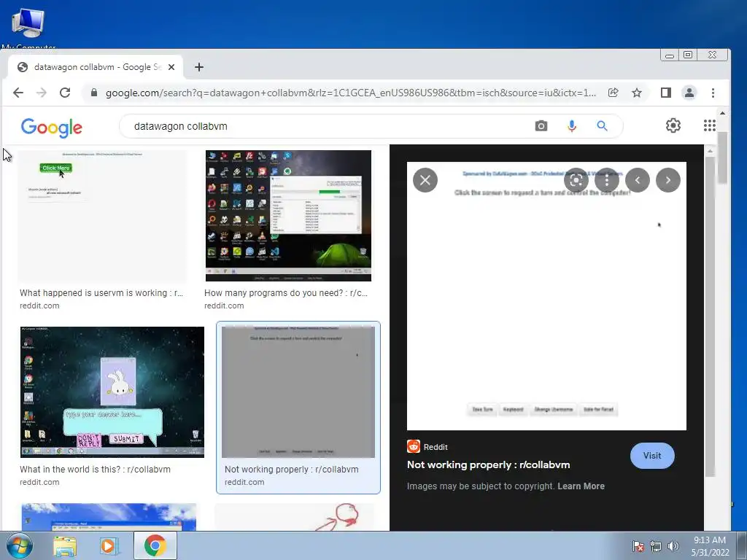747x560 pixels.
Task: Launch Windows Media Player from taskbar
Action: click(109, 546)
